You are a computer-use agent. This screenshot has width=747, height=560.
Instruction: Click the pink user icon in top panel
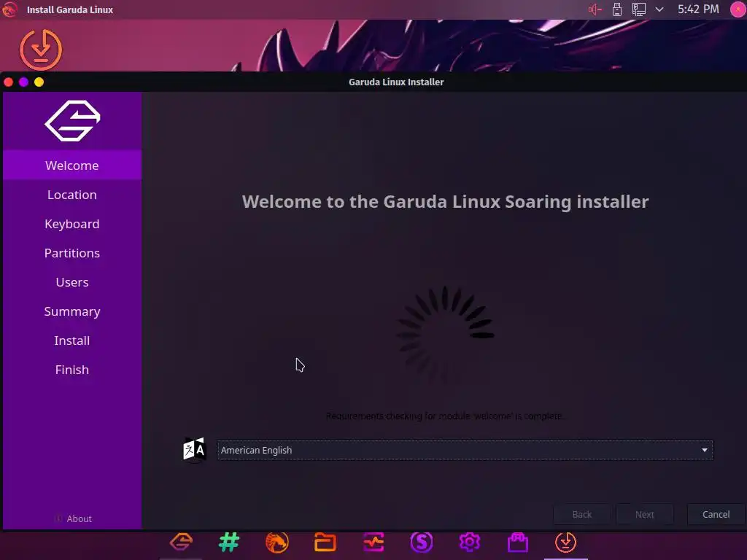tap(738, 9)
